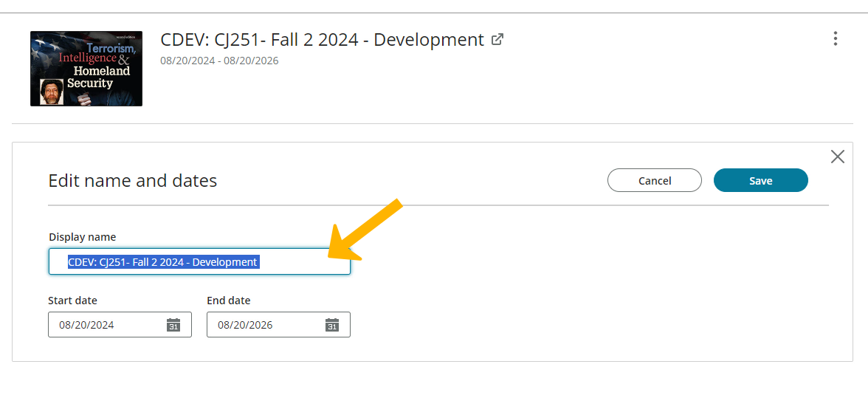Open course via external link icon beside title

[497, 40]
